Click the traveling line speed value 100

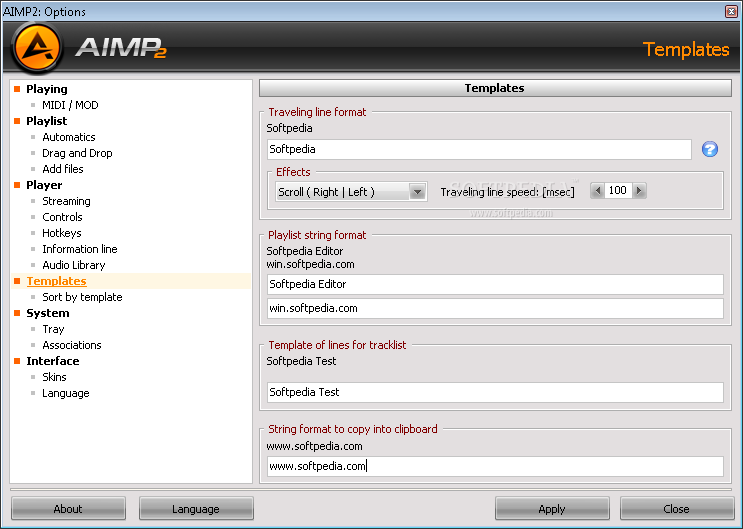(618, 191)
